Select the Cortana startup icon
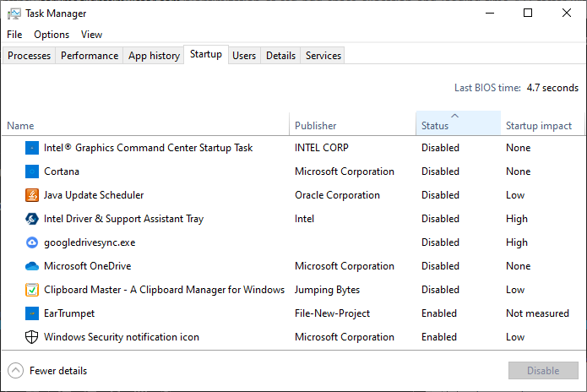This screenshot has width=587, height=392. 32,171
